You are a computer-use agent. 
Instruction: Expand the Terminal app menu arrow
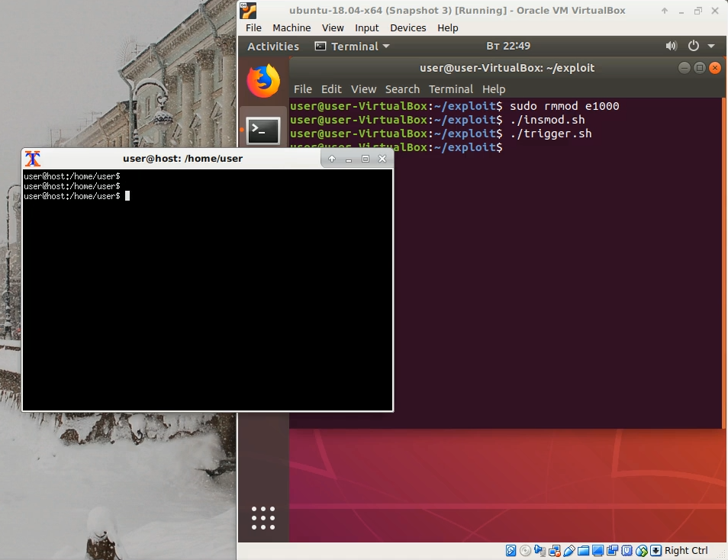tap(386, 46)
